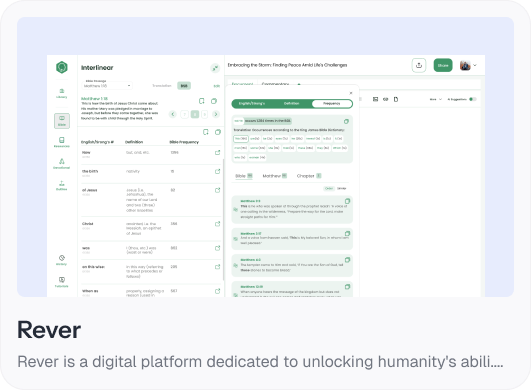
Task: Collapse the Interlinear panel with arrows icon
Action: click(x=215, y=68)
